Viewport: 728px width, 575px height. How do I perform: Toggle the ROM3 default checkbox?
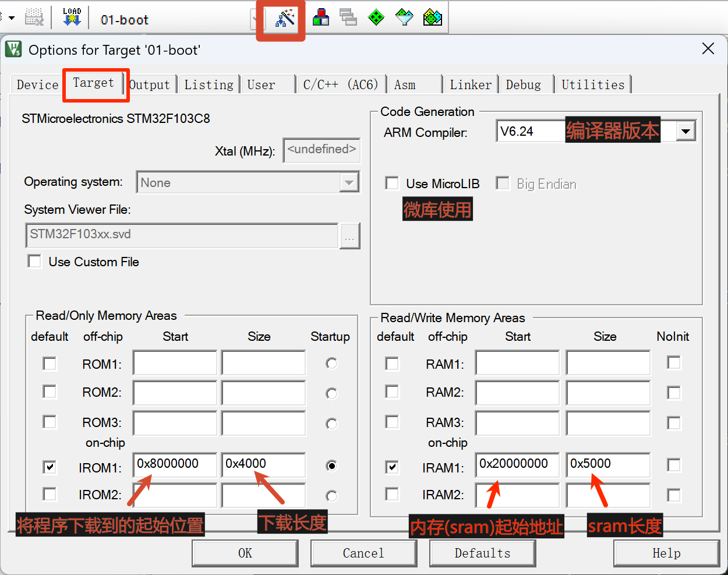pos(50,422)
